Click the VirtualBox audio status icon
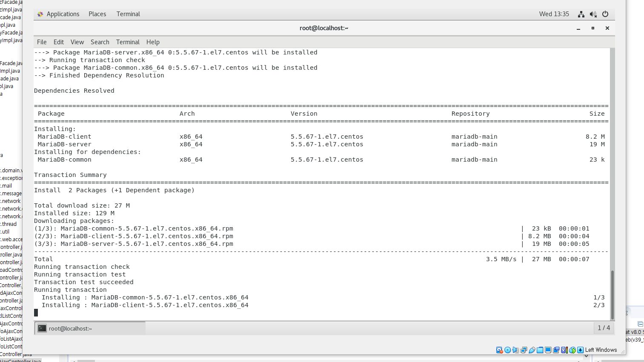This screenshot has width=644, height=362. 515,350
